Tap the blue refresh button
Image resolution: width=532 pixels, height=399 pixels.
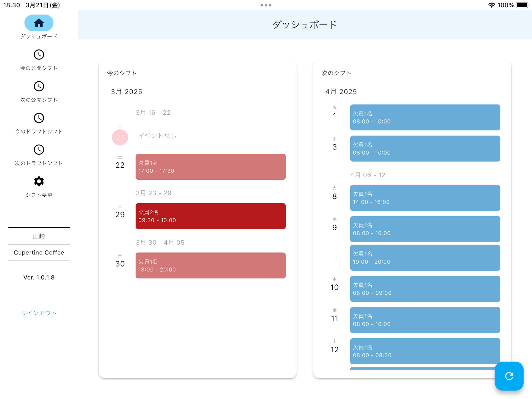[509, 376]
